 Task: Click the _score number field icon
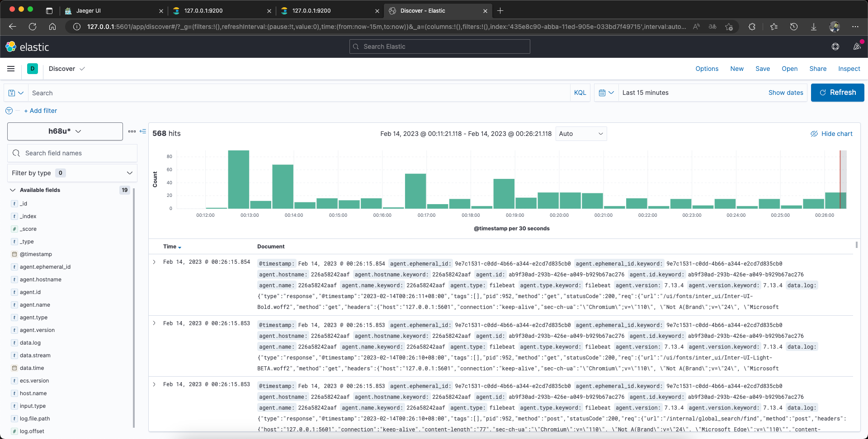tap(14, 229)
